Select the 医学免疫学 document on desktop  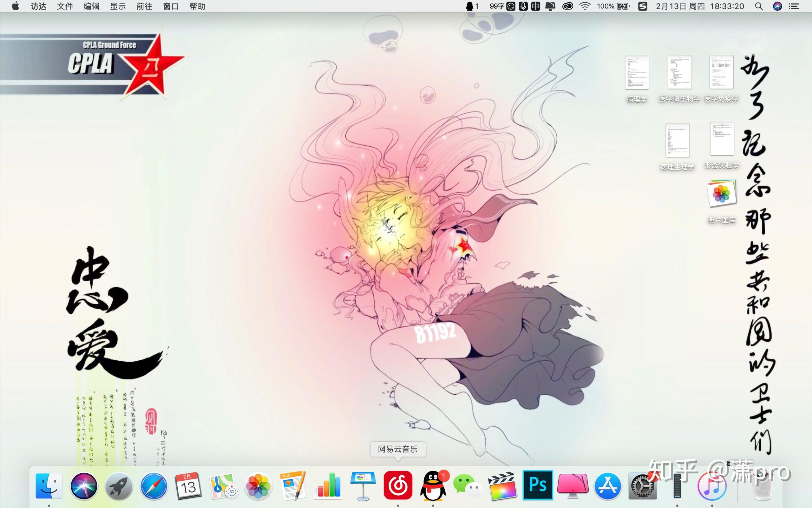pos(721,79)
